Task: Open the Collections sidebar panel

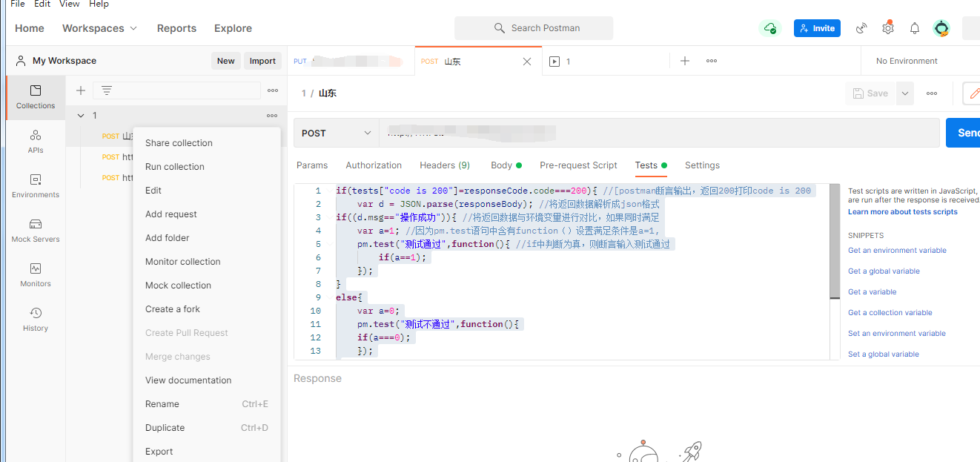Action: pos(36,97)
